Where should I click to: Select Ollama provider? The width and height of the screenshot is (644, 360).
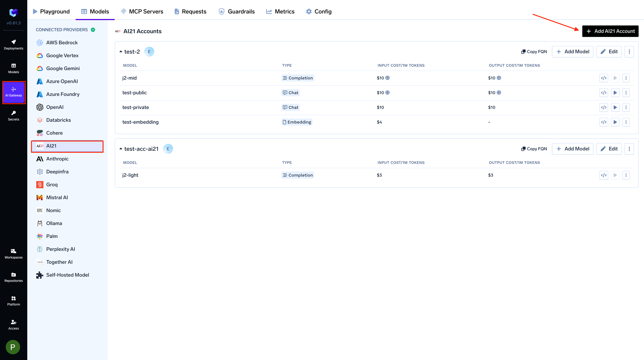tap(67, 223)
